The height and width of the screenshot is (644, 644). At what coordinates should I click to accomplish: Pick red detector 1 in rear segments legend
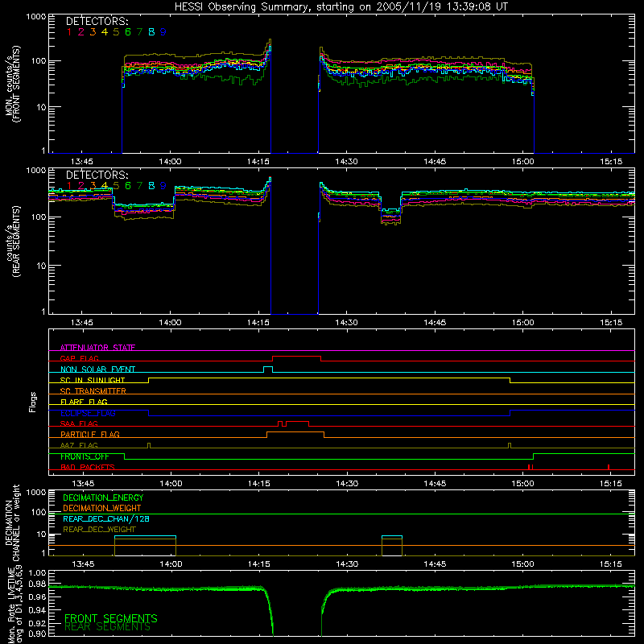click(69, 186)
